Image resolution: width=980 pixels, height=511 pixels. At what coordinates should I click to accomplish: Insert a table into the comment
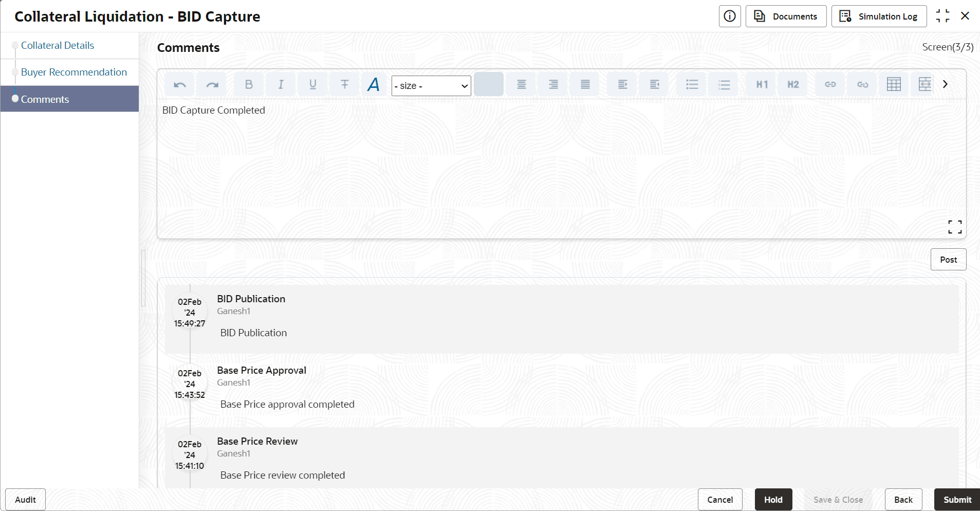(894, 85)
